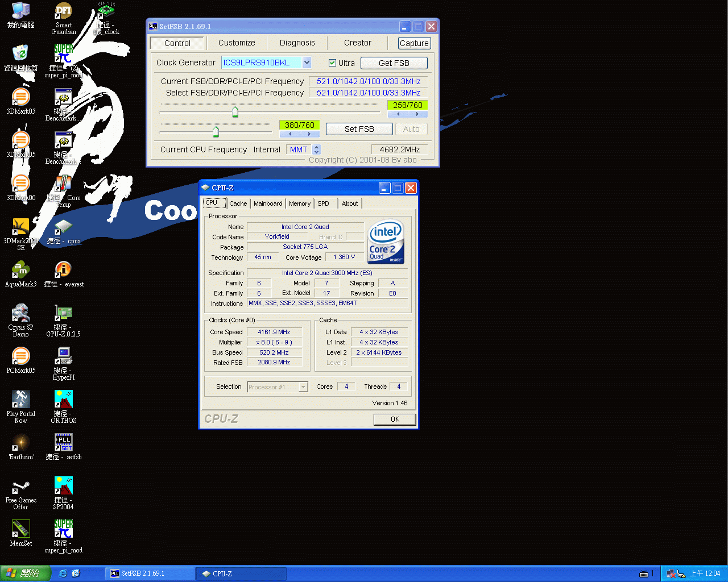The image size is (728, 582).
Task: Open the Core Temp shortcut icon
Action: (64, 191)
